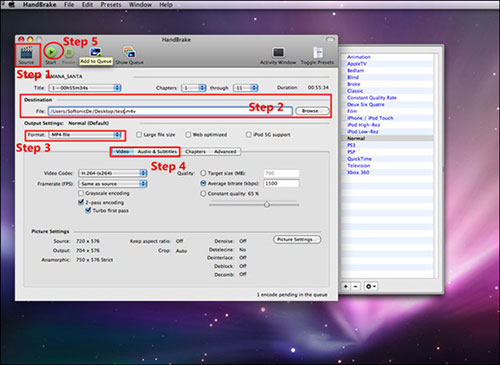The width and height of the screenshot is (500, 365).
Task: Adjust the constant quality slider knob
Action: (267, 204)
